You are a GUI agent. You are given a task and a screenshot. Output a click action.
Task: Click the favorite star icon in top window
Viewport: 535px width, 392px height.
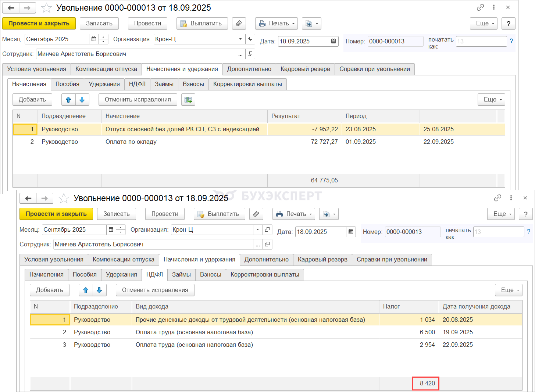pos(46,8)
